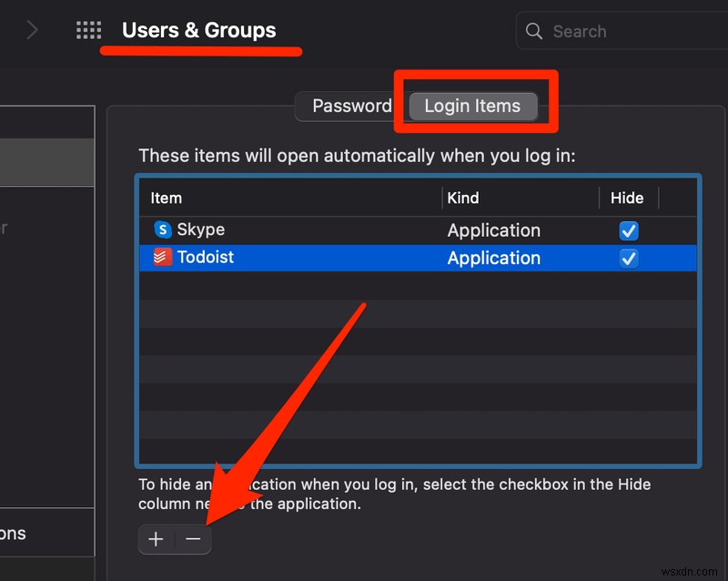The width and height of the screenshot is (728, 581).
Task: Click the Todoist app icon in list
Action: tap(163, 258)
